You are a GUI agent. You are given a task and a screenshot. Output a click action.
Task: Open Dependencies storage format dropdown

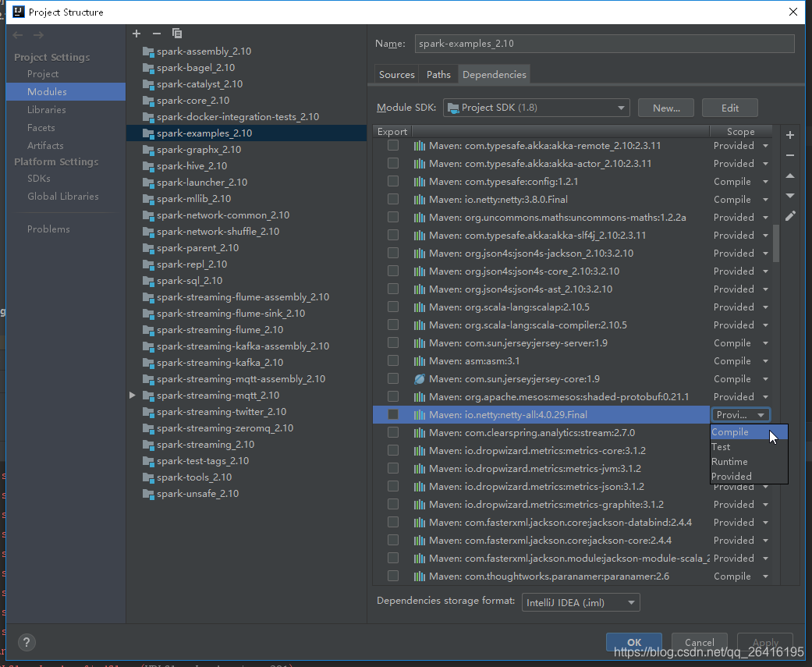(580, 603)
